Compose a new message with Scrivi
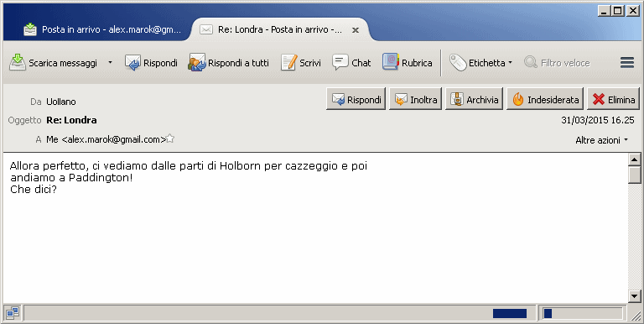The image size is (644, 324). (x=301, y=63)
